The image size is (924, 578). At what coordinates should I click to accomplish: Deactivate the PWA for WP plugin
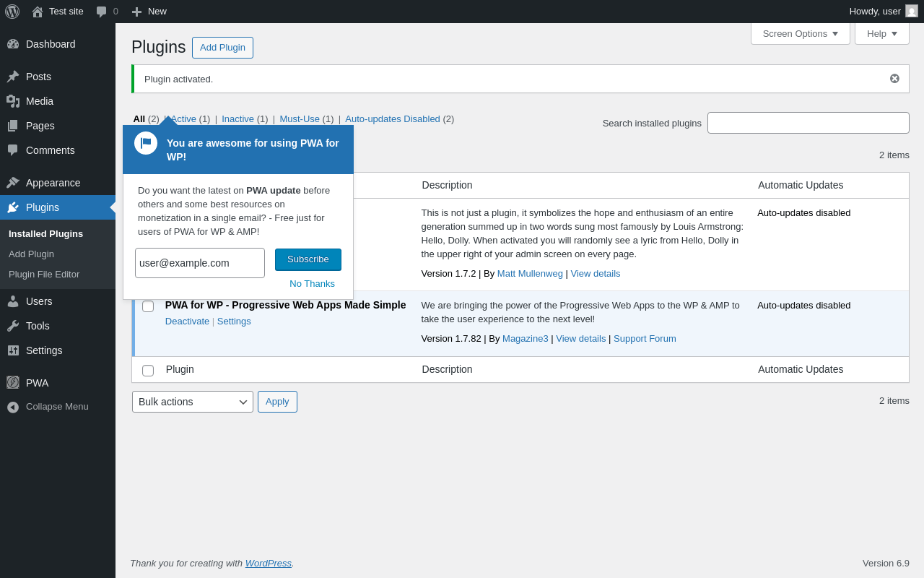pyautogui.click(x=187, y=322)
